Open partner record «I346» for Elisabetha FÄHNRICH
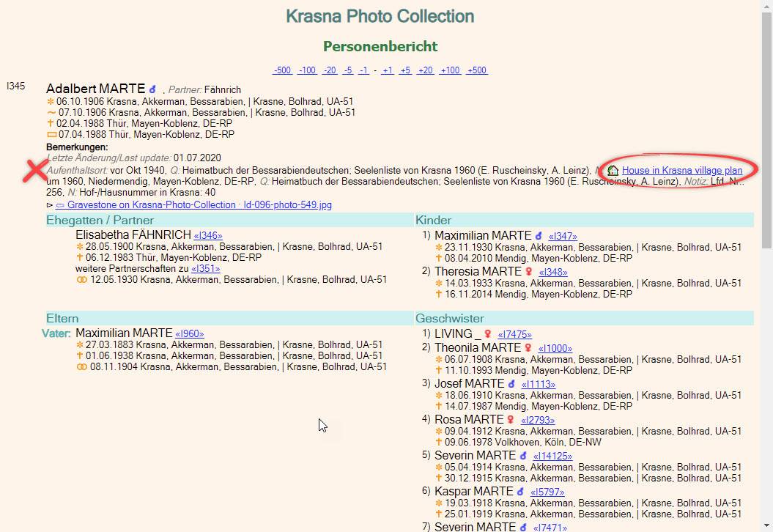 click(207, 236)
